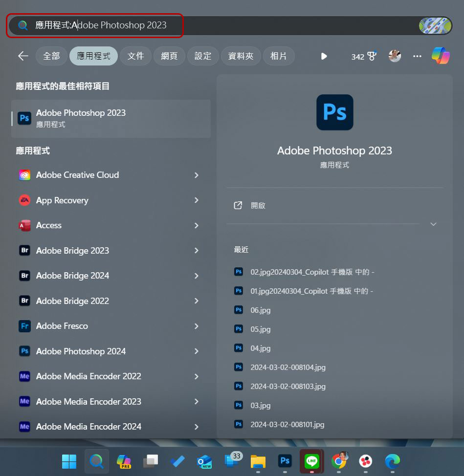Click the Photoshop icon in the taskbar
This screenshot has width=464, height=476.
(x=285, y=461)
